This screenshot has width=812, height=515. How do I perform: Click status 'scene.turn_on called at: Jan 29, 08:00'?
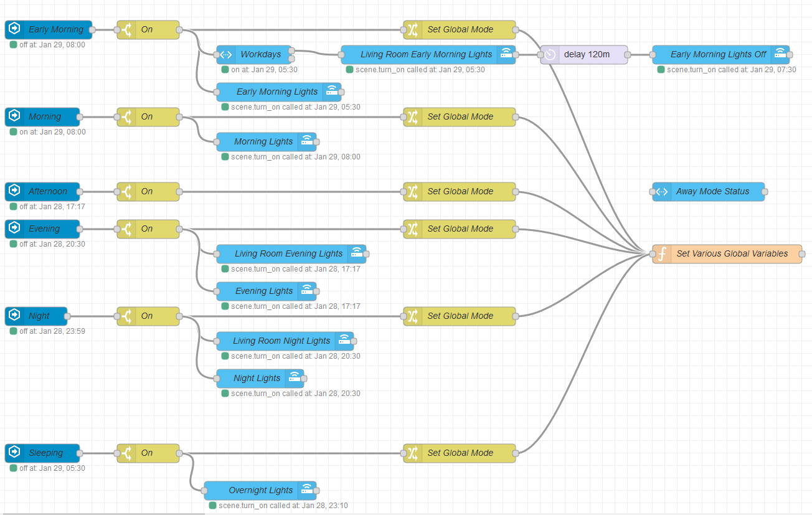pos(296,157)
